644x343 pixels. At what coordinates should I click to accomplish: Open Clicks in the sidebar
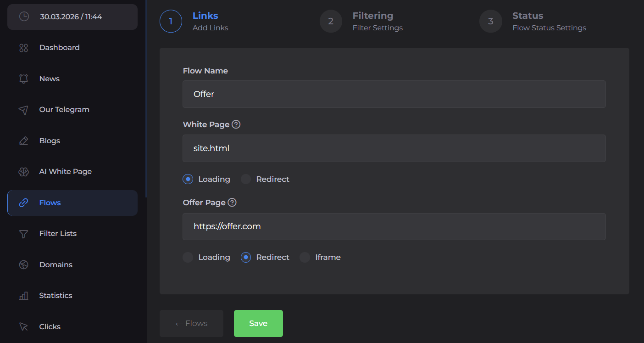pos(50,327)
